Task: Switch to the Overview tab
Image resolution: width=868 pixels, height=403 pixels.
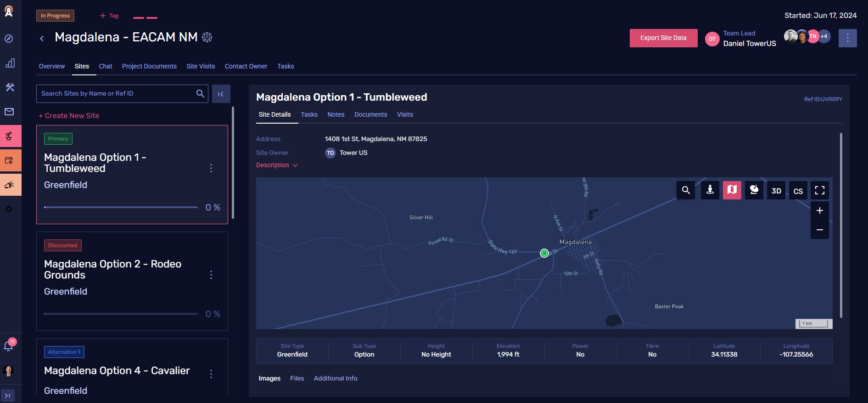Action: pyautogui.click(x=52, y=66)
